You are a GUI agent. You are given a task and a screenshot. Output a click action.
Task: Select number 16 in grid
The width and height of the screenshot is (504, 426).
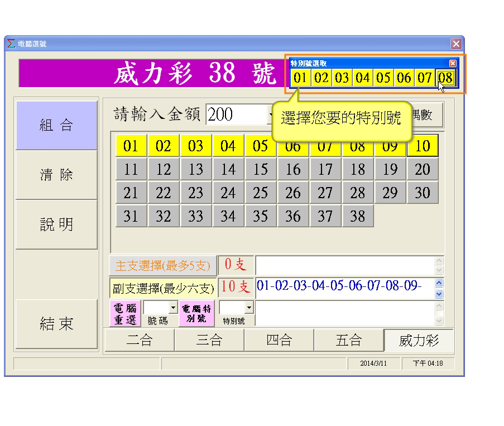point(293,169)
